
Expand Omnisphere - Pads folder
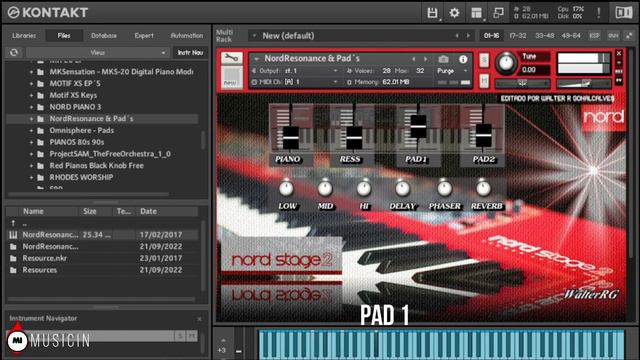(x=31, y=131)
